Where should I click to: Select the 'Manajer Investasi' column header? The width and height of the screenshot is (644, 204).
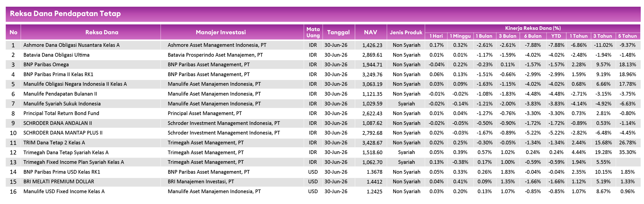221,32
